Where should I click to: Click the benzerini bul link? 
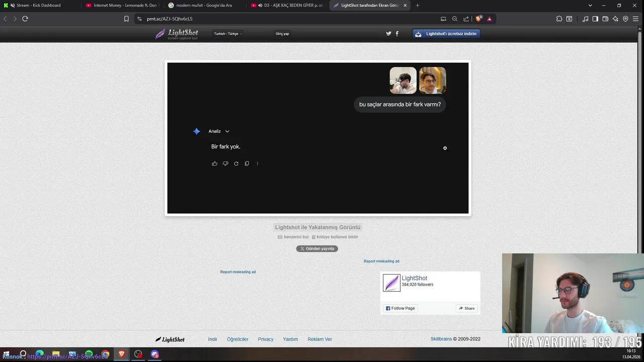tap(296, 237)
